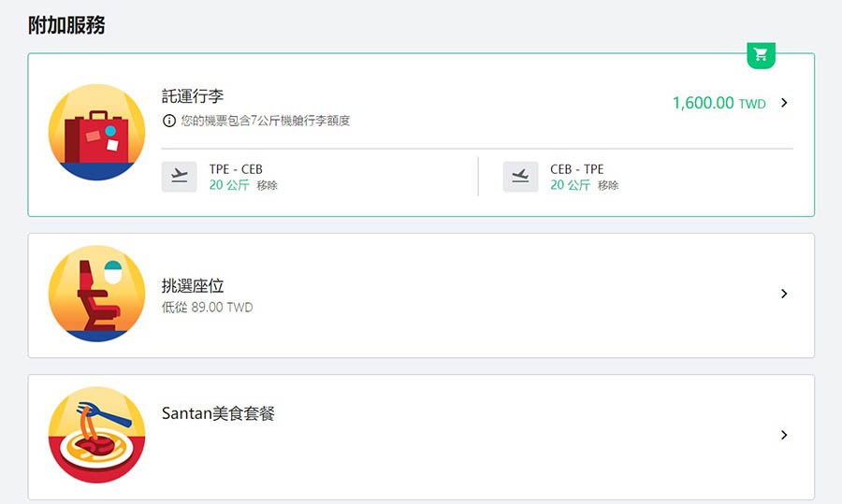Click the 20 公斤 weight for CEB - TPE
The height and width of the screenshot is (504, 842).
570,185
